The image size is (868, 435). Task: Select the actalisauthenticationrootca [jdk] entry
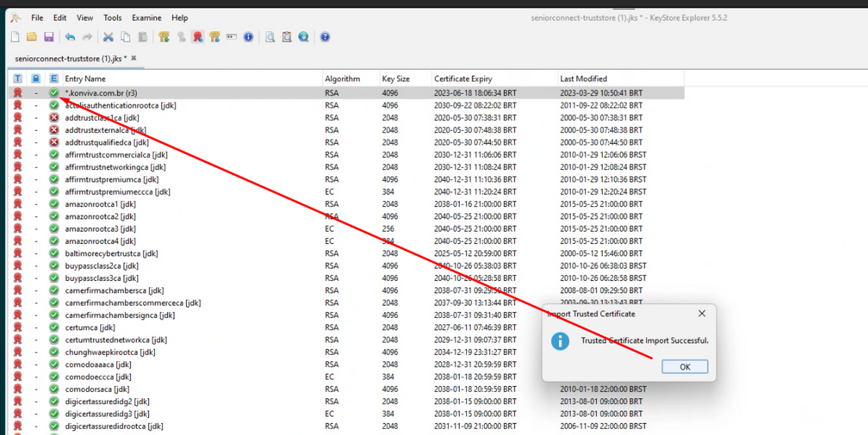point(346,105)
